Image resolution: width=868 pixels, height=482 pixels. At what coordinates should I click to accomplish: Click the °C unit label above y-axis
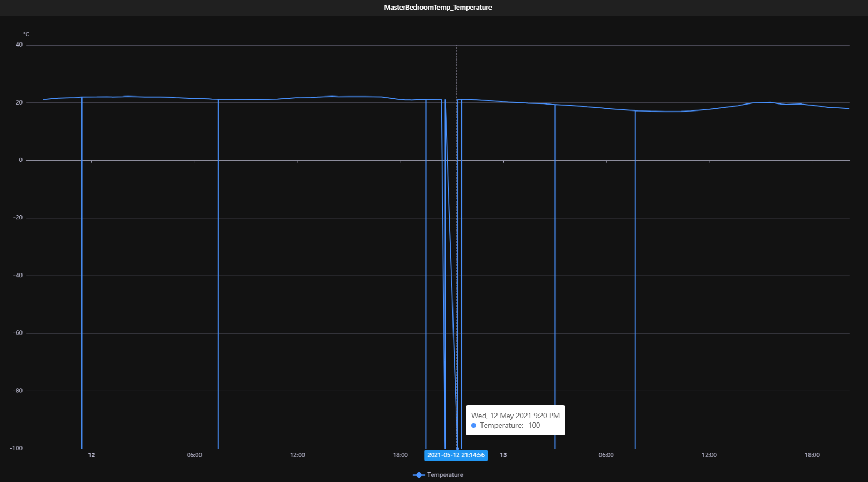[26, 34]
